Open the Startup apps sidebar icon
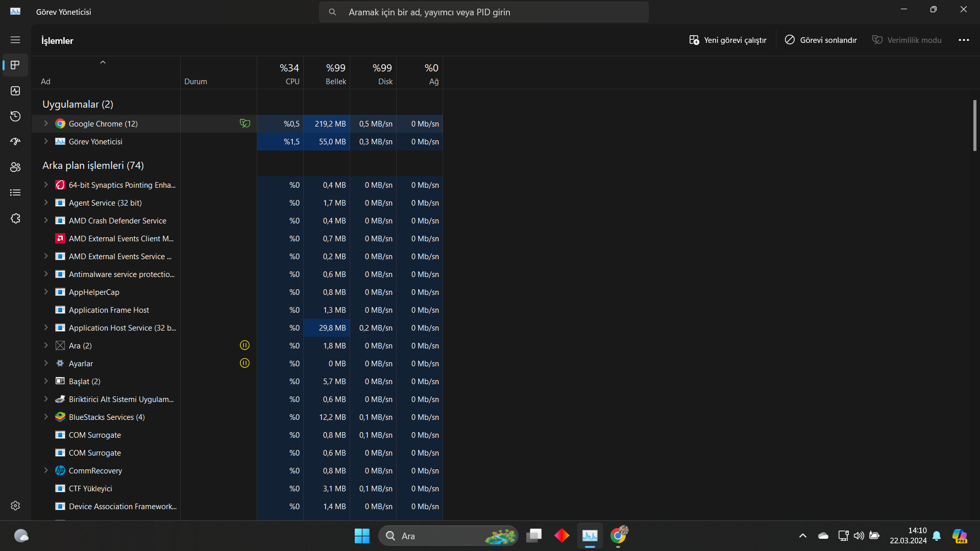Image resolution: width=980 pixels, height=551 pixels. pos(15,142)
